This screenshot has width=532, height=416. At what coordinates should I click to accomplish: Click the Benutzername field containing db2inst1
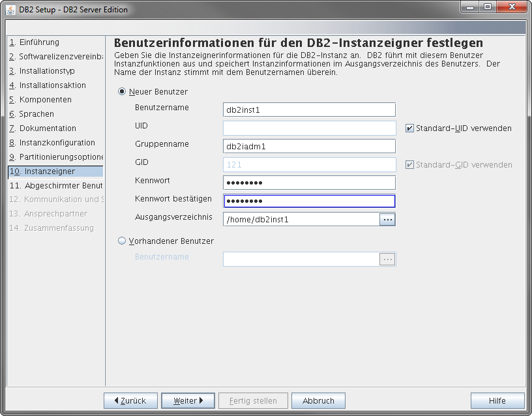[x=309, y=110]
